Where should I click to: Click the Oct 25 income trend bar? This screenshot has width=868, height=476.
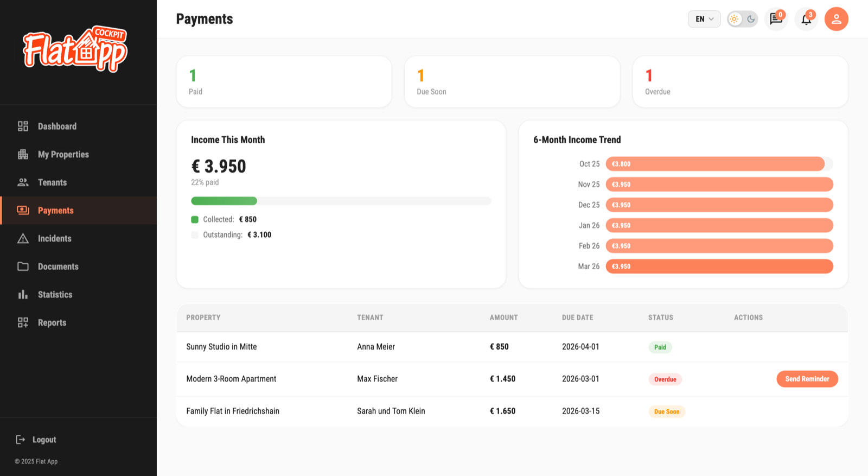coord(715,164)
